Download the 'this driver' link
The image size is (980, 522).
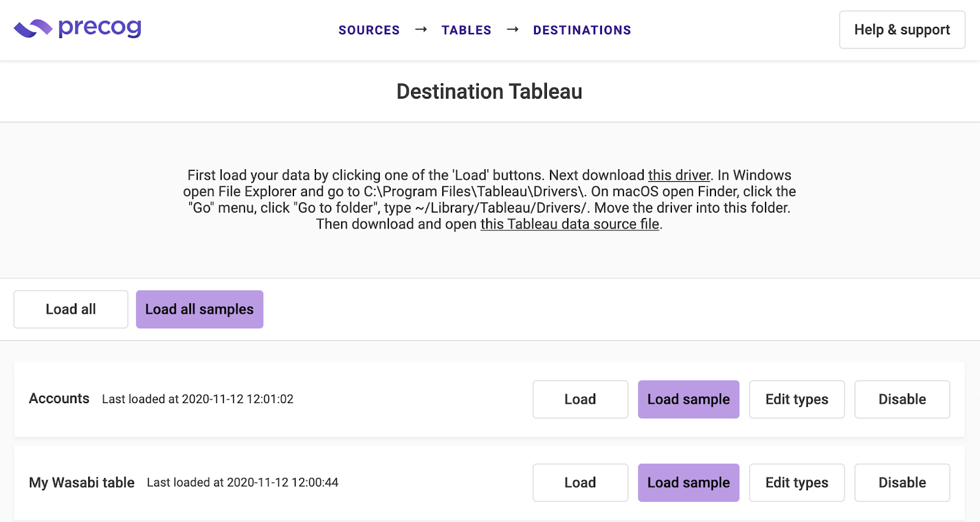click(679, 175)
